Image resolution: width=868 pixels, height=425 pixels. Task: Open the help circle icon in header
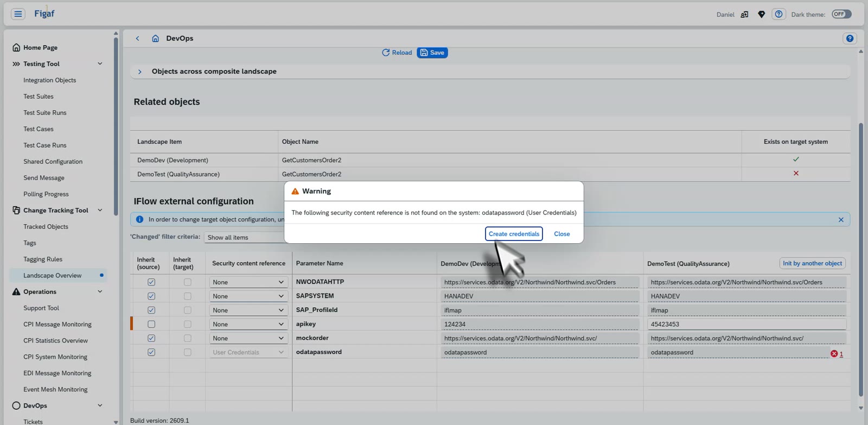click(778, 14)
